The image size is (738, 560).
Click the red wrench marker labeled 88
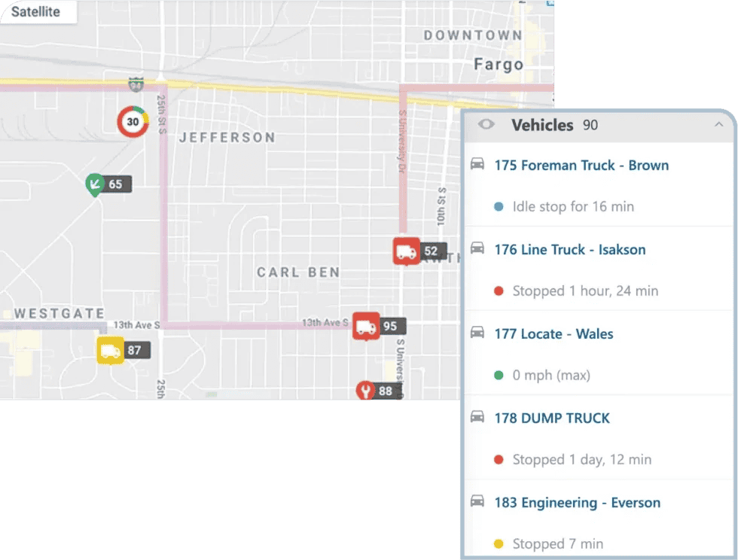pos(365,391)
